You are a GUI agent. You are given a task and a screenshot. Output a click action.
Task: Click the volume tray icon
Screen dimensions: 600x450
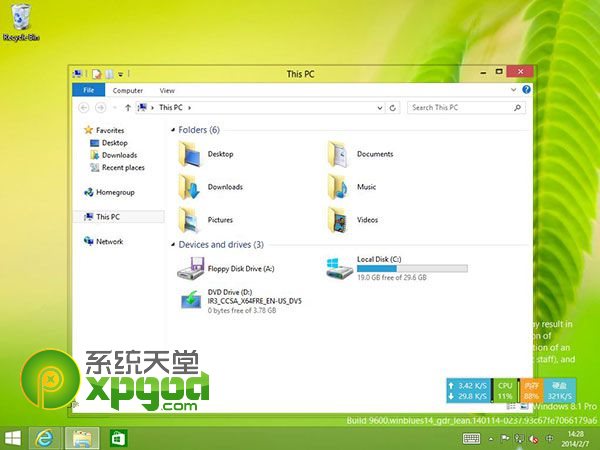[534, 439]
